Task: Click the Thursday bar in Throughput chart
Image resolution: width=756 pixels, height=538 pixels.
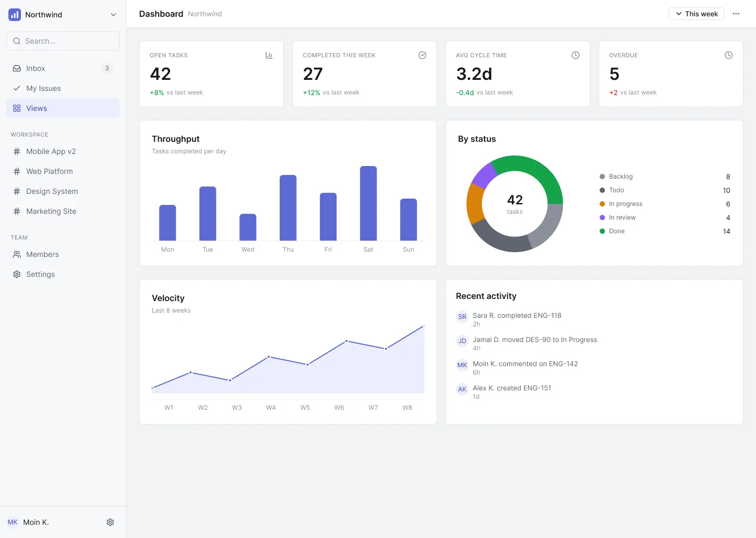Action: tap(288, 208)
